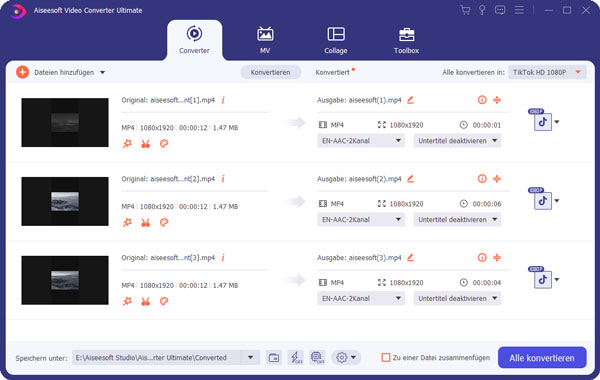Rename the aiseesoft(1).mp4 output with the pencil icon
Viewport: 600px width, 380px height.
411,100
